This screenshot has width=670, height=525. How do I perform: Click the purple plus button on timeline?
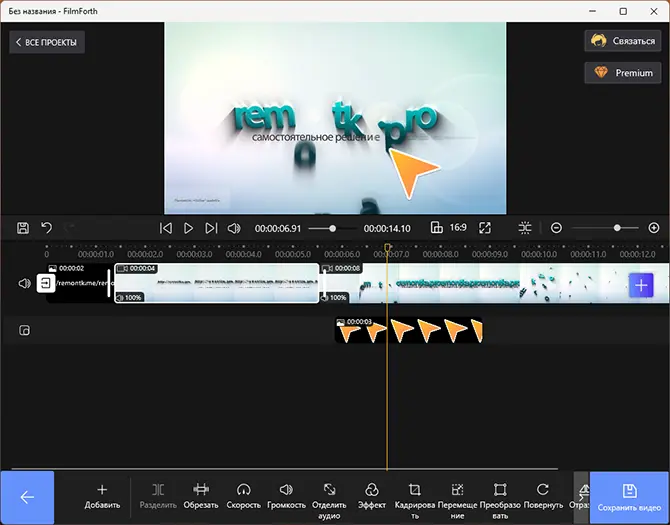(641, 285)
